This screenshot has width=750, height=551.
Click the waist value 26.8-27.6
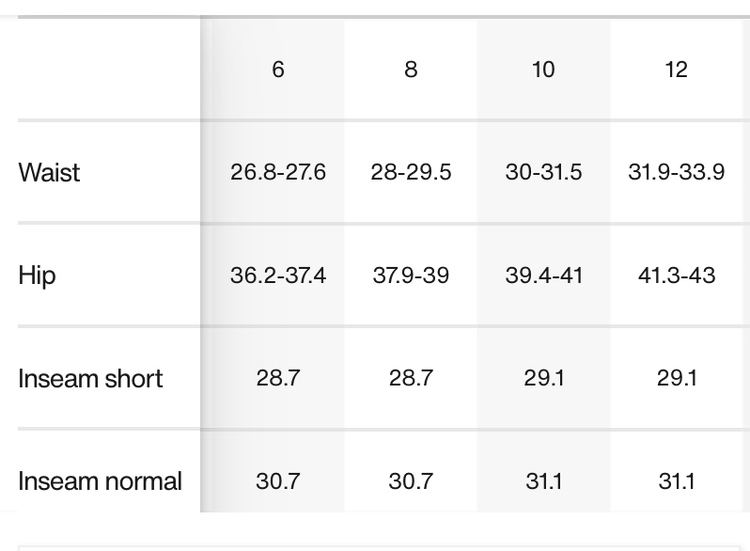(278, 172)
